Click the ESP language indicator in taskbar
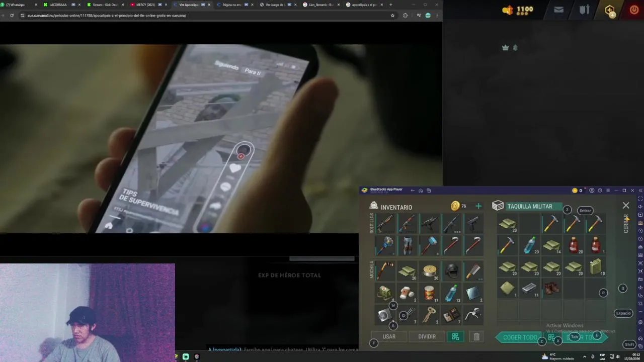Viewport: 644px width, 362px height. coord(602,356)
